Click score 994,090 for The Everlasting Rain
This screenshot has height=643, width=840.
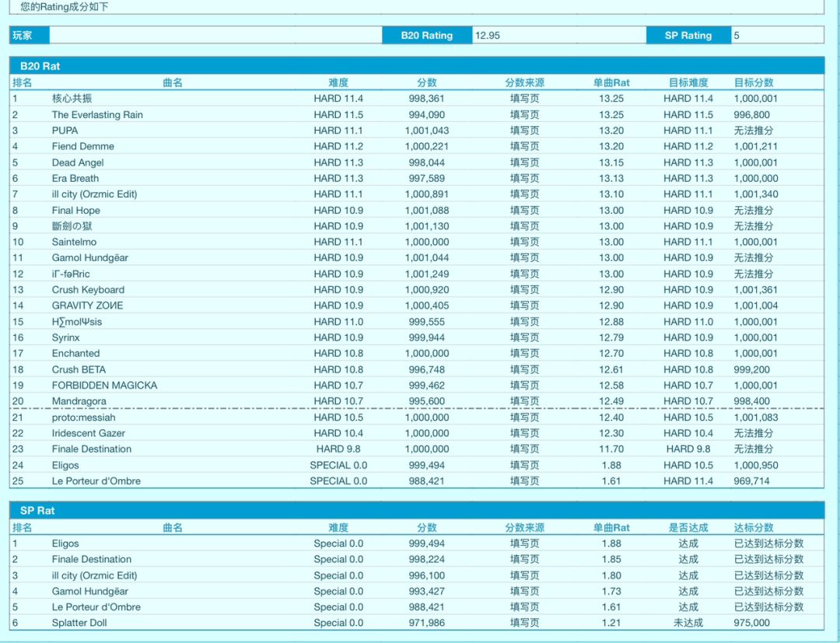[x=426, y=114]
